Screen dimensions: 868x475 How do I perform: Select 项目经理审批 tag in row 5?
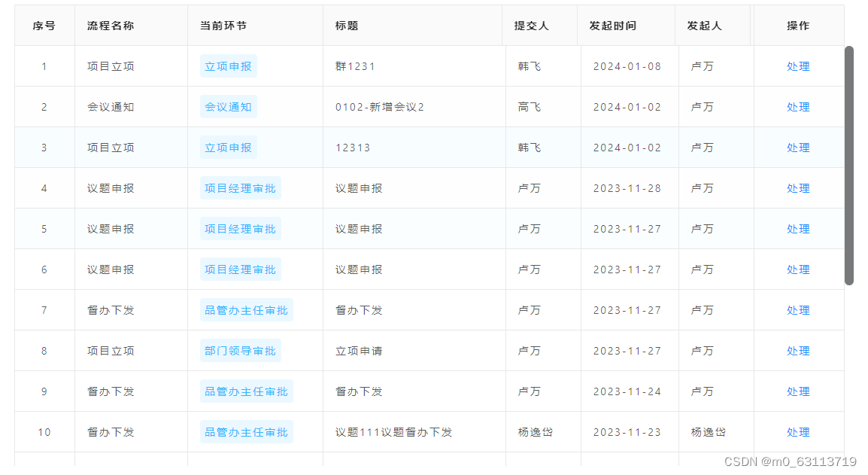tap(240, 229)
